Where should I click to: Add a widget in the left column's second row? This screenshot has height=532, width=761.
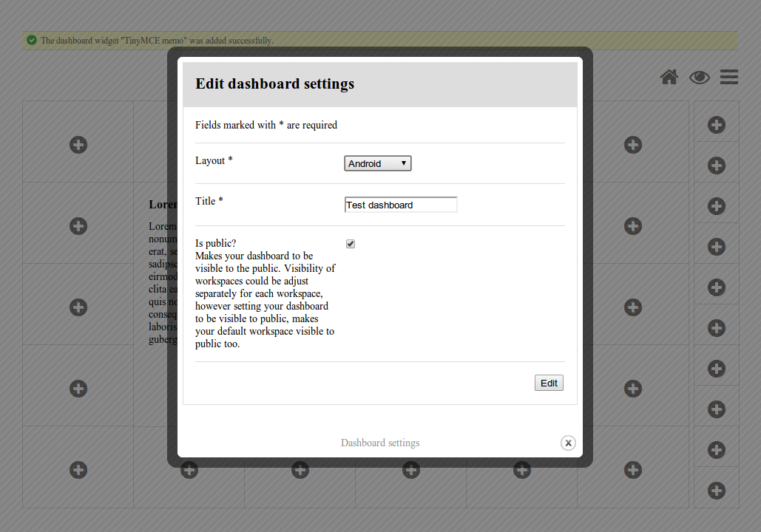tap(78, 226)
